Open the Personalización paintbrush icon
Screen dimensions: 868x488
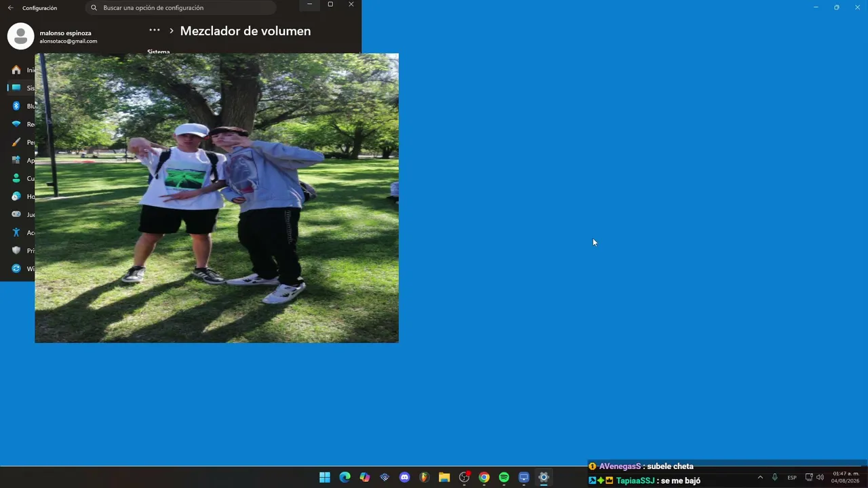(x=16, y=142)
